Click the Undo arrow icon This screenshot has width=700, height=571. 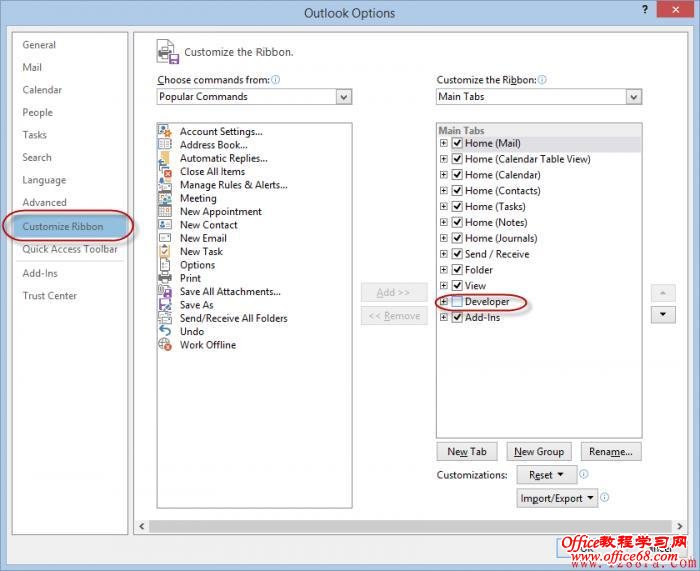pos(165,331)
